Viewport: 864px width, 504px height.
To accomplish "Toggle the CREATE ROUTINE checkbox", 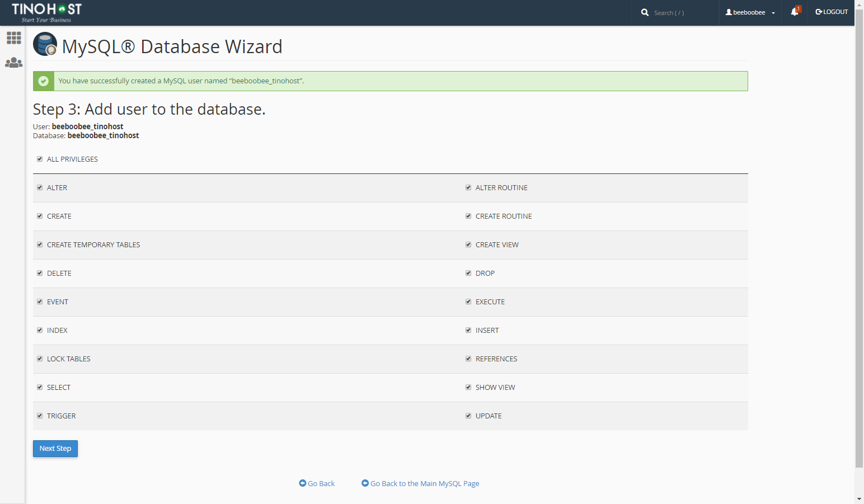I will [x=468, y=216].
